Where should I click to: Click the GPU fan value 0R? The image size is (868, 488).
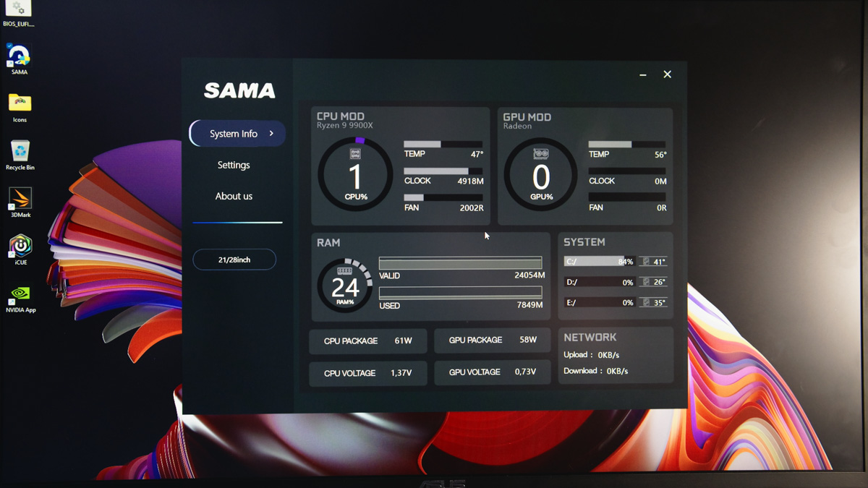[x=661, y=208]
